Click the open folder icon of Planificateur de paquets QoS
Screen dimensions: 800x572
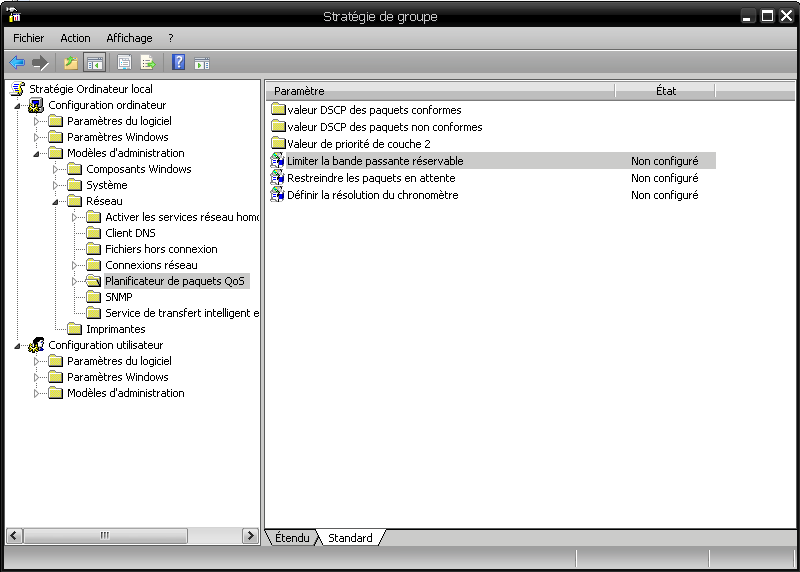tap(93, 281)
